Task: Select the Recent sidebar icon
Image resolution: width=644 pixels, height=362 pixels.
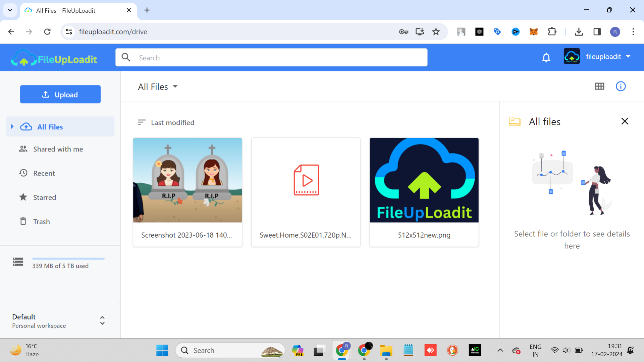Action: click(x=23, y=173)
